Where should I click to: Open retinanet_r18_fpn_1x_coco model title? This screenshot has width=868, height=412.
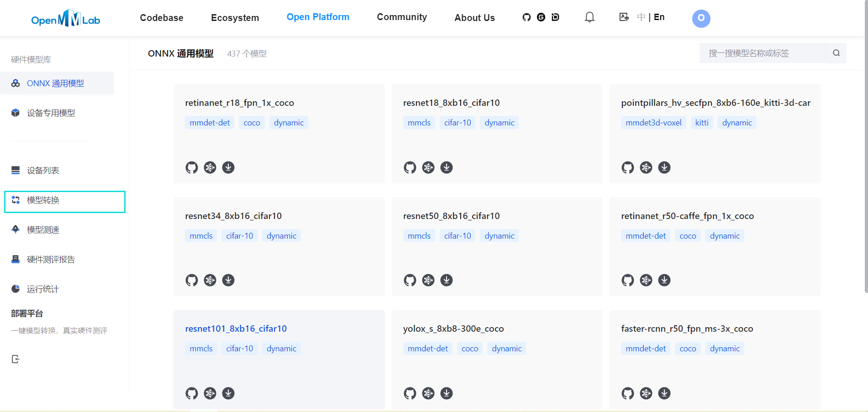tap(240, 103)
